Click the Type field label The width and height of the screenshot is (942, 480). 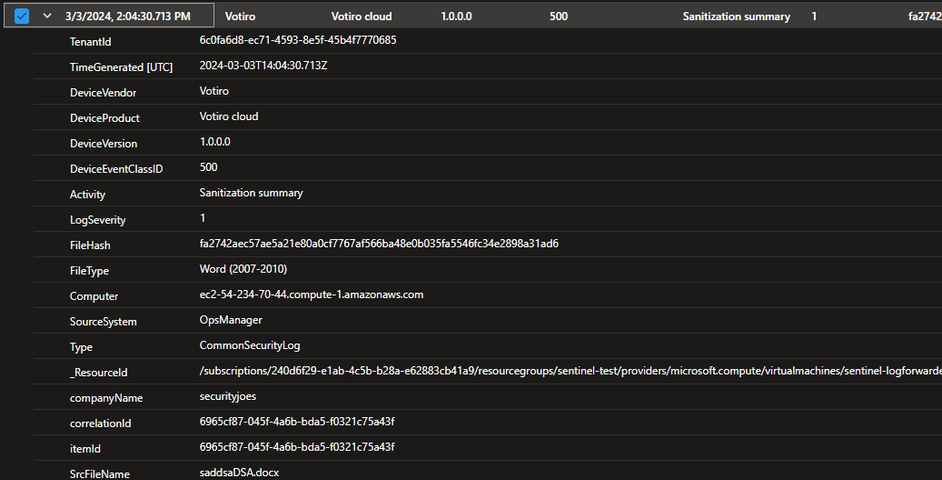tap(81, 348)
